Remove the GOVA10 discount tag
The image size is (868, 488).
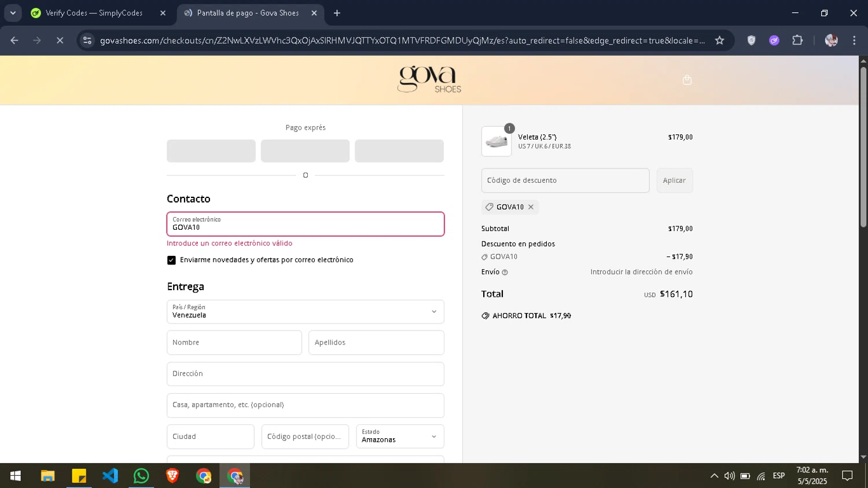point(531,207)
